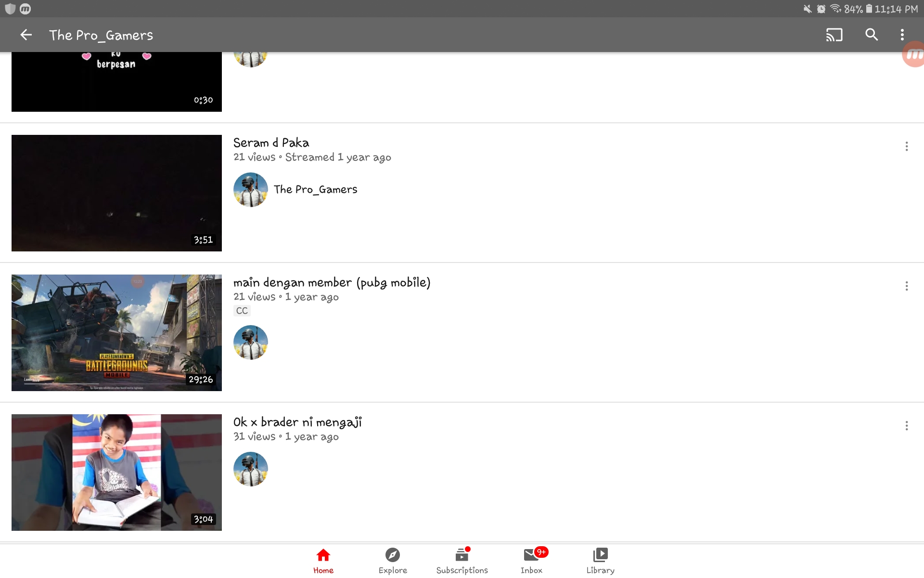Open the Inbox tab
The height and width of the screenshot is (578, 924).
tap(532, 561)
